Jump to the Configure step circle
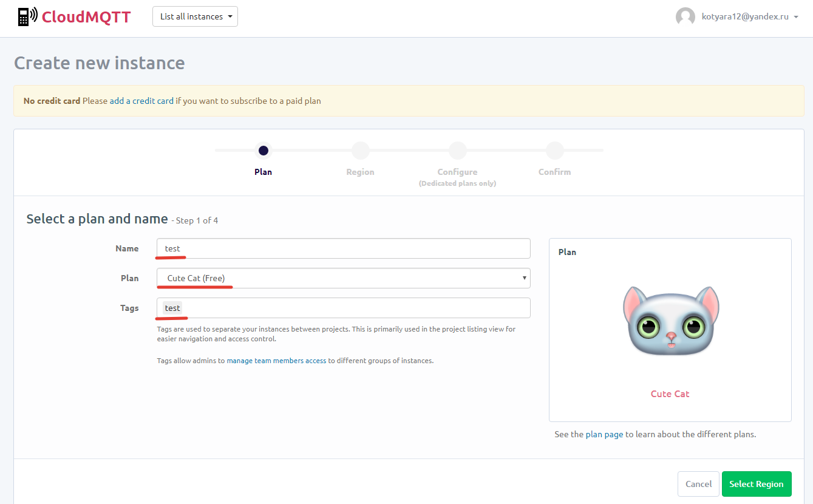Image resolution: width=813 pixels, height=504 pixels. point(457,151)
